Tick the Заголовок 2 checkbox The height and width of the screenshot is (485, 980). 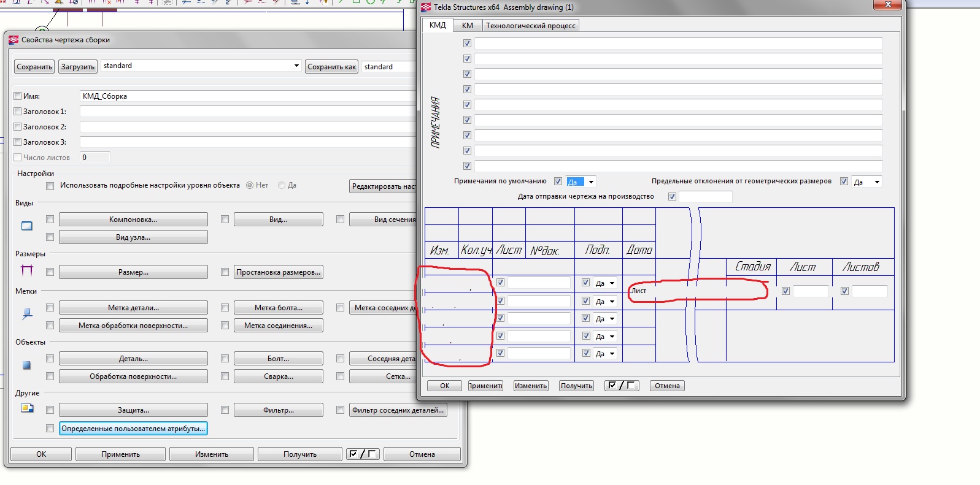click(18, 127)
